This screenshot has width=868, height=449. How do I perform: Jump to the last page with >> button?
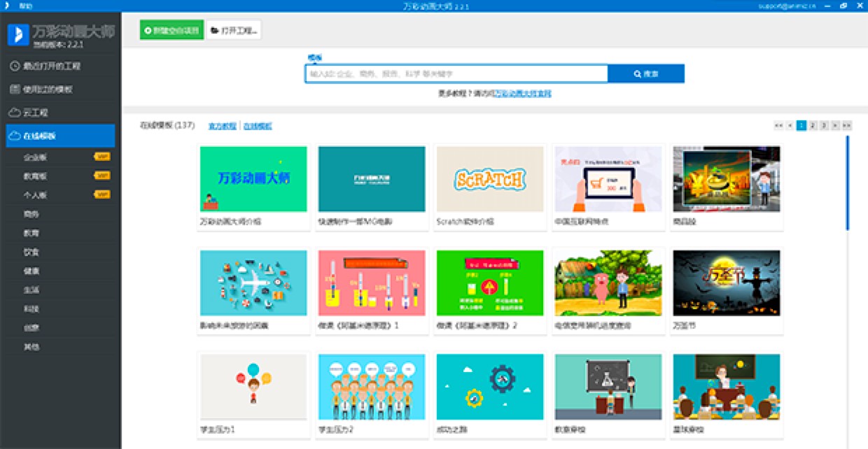(846, 125)
